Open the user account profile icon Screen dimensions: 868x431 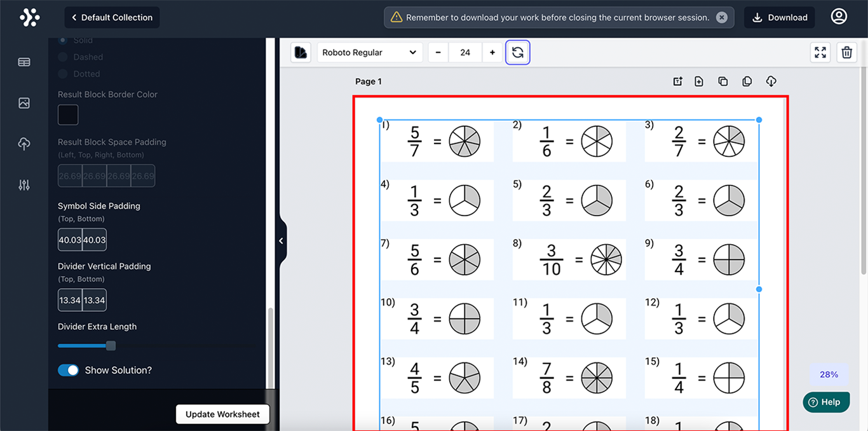(x=839, y=17)
